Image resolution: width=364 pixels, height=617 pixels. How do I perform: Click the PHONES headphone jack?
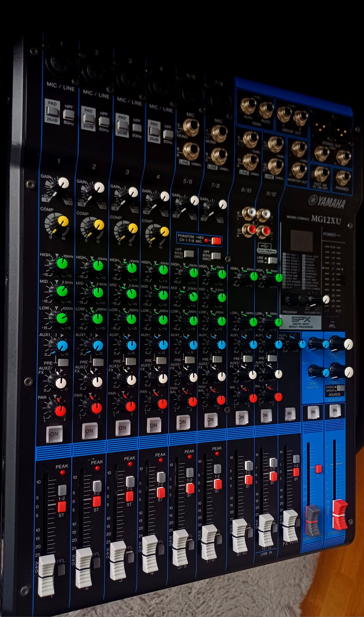343,177
